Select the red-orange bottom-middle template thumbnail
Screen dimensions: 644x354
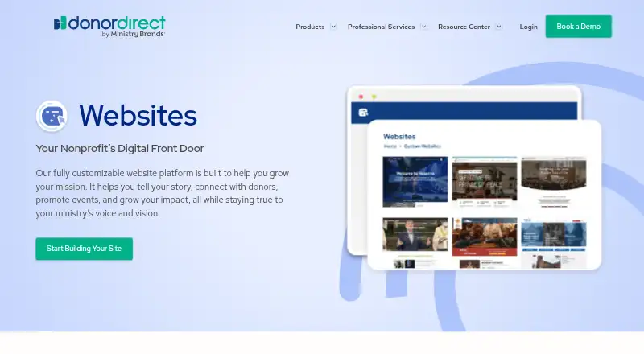click(485, 243)
